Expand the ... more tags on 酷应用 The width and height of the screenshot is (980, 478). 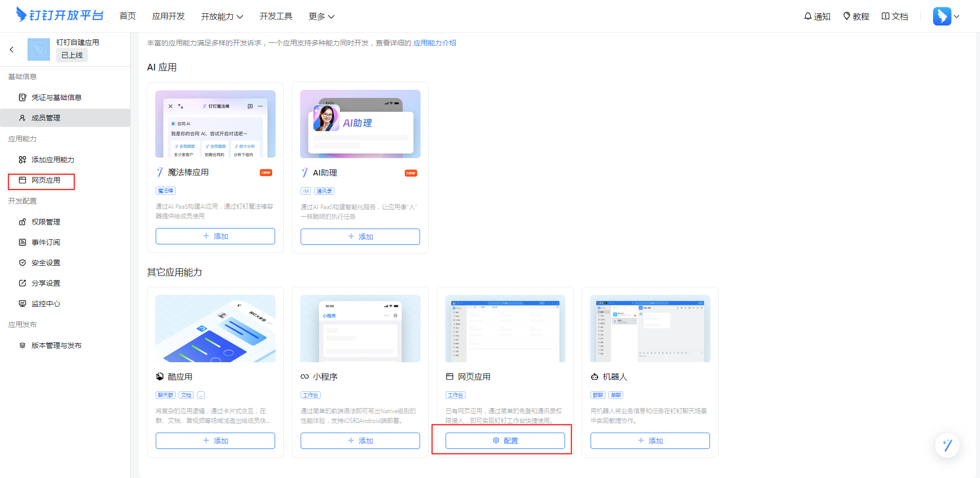click(x=201, y=395)
